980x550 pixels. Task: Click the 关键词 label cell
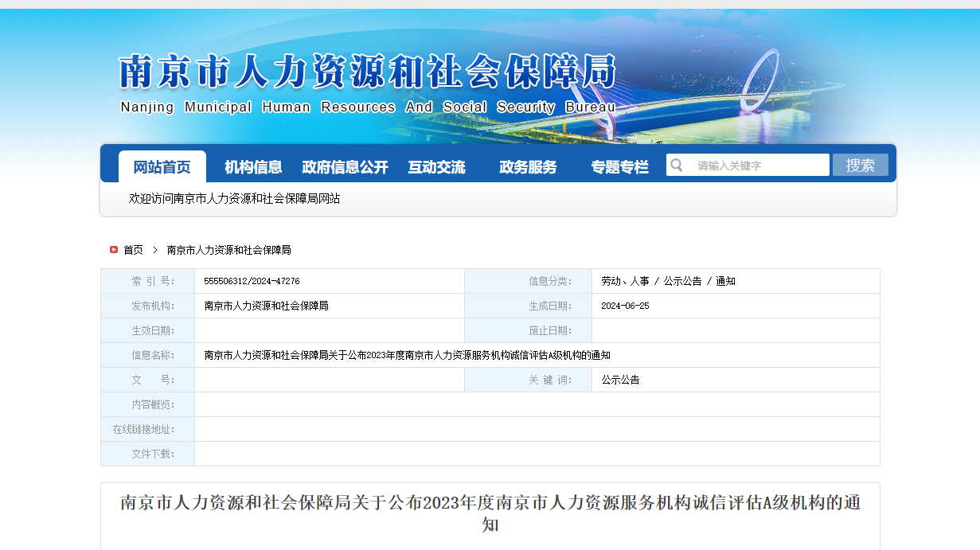pyautogui.click(x=528, y=380)
